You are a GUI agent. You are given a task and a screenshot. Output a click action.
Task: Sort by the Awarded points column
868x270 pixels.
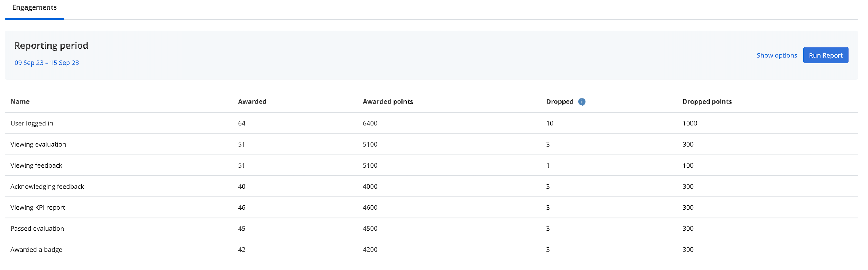coord(388,101)
